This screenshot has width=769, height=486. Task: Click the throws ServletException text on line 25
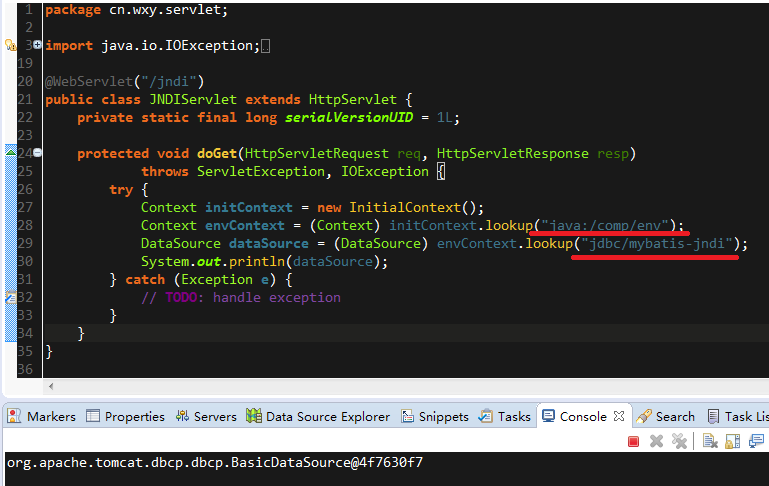pyautogui.click(x=233, y=172)
